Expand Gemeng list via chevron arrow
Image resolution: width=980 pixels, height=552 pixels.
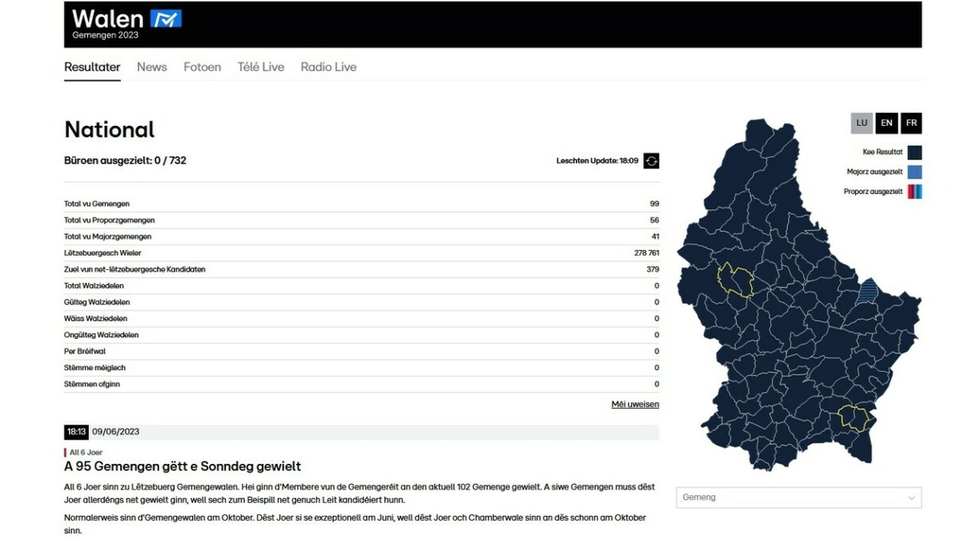(911, 498)
